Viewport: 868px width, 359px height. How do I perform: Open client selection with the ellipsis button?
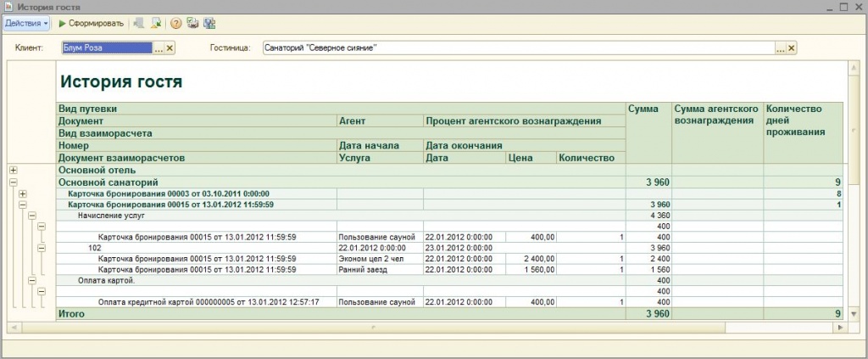tap(159, 48)
